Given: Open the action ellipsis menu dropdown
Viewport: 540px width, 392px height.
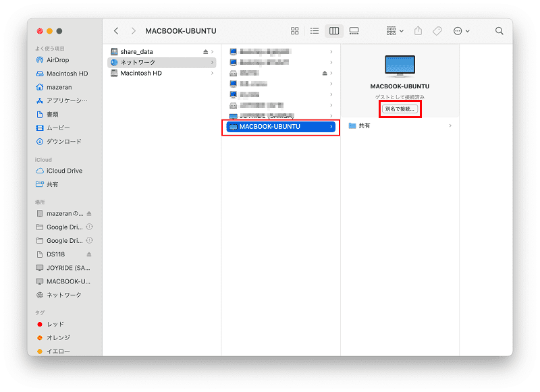Looking at the screenshot, I should [462, 31].
